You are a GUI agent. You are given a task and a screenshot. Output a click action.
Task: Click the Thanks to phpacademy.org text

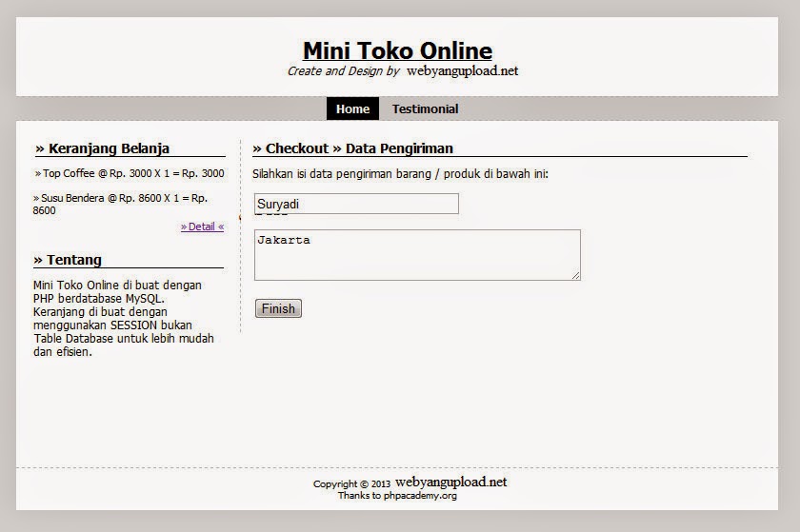[x=397, y=495]
